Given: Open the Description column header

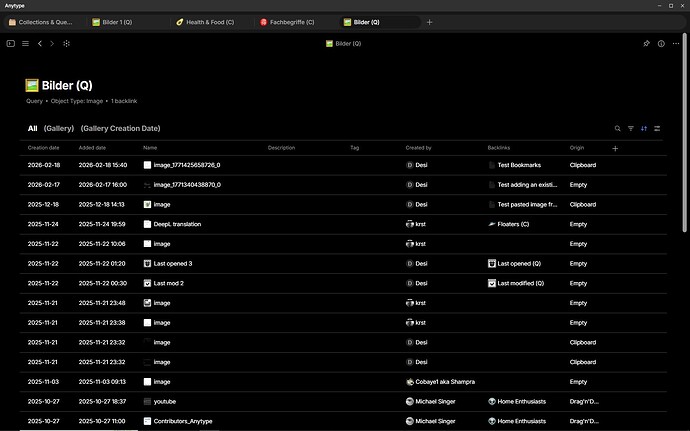Looking at the screenshot, I should [281, 148].
